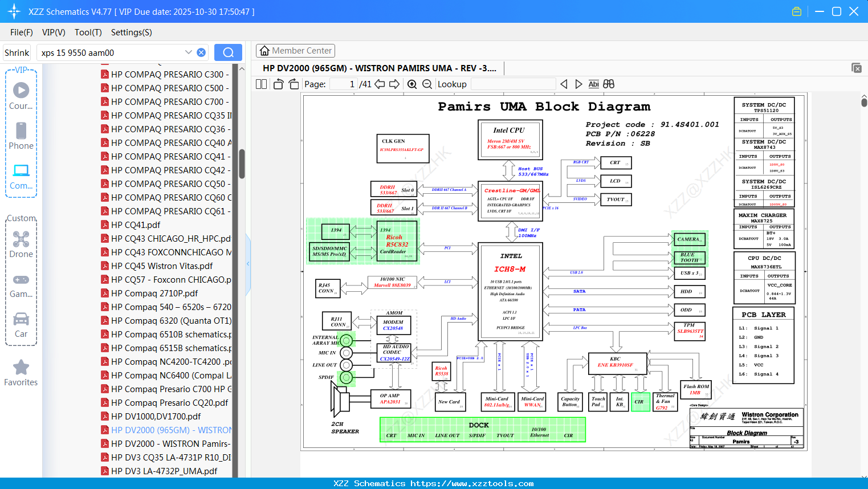The height and width of the screenshot is (489, 868).
Task: Open HP Compaq 6510B schematics file
Action: (x=166, y=334)
